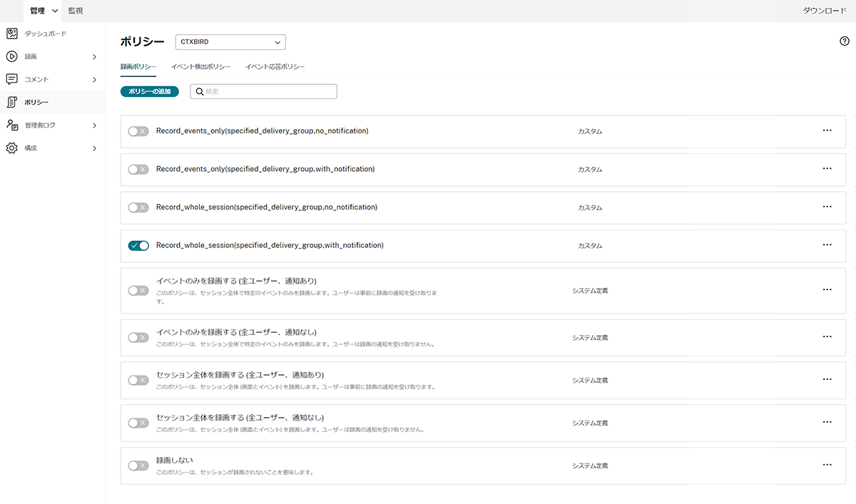Open the help question mark icon

click(x=845, y=41)
